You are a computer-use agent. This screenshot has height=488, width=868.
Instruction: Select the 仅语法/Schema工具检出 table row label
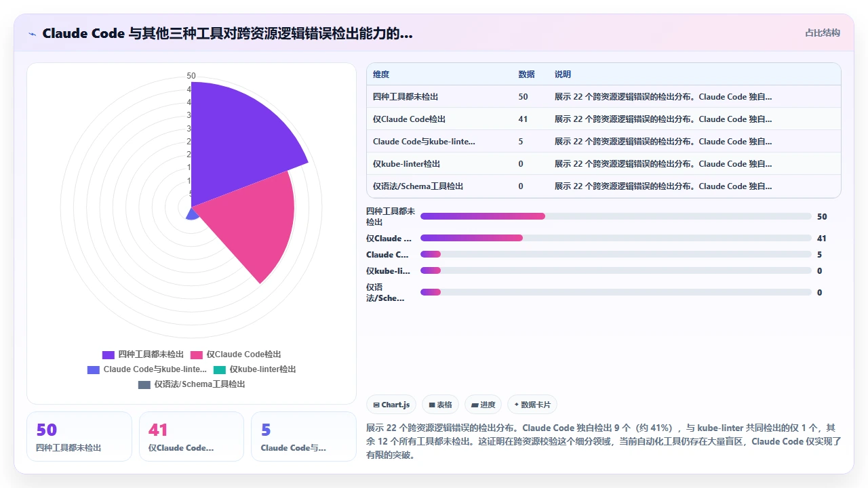tap(418, 186)
